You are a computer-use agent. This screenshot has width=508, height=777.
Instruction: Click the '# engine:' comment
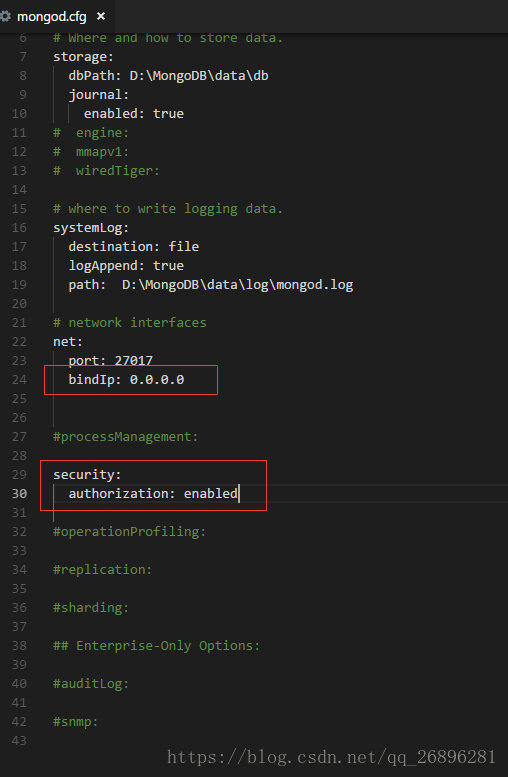pyautogui.click(x=91, y=132)
